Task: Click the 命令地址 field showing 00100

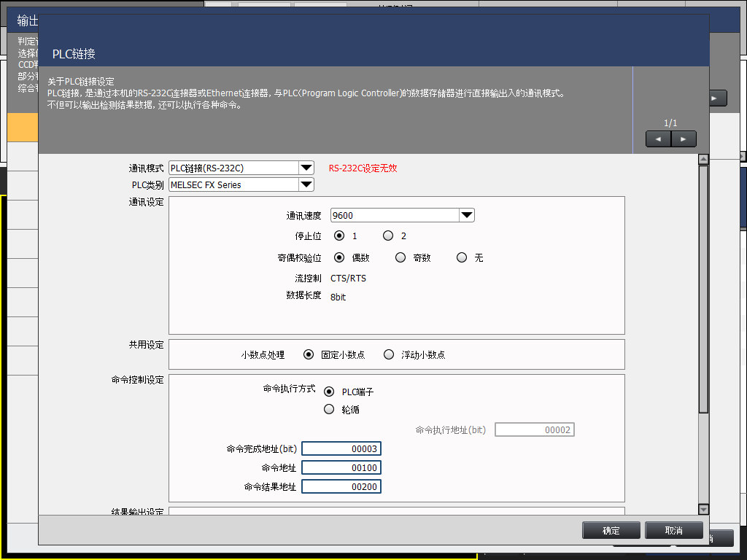Action: pos(341,467)
